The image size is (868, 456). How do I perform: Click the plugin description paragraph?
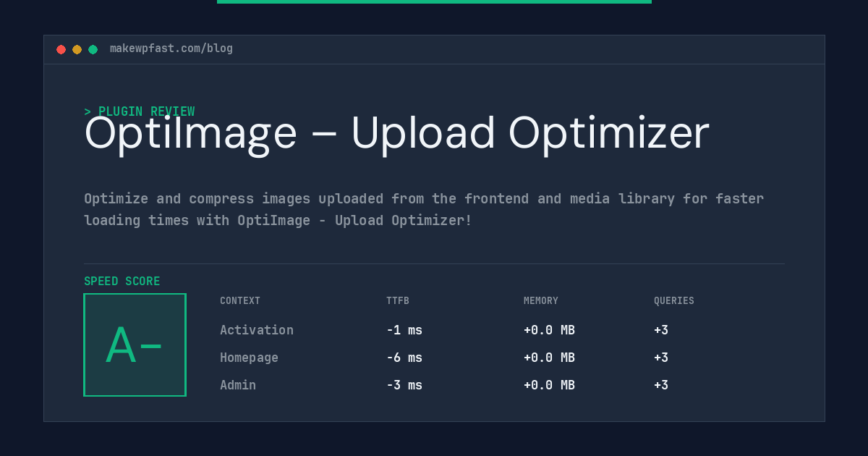424,209
